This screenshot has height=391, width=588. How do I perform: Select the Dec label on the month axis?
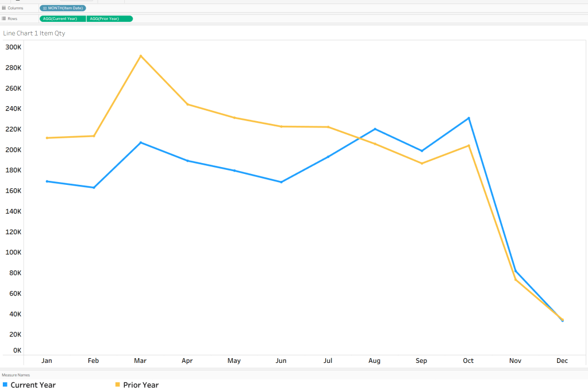point(562,361)
